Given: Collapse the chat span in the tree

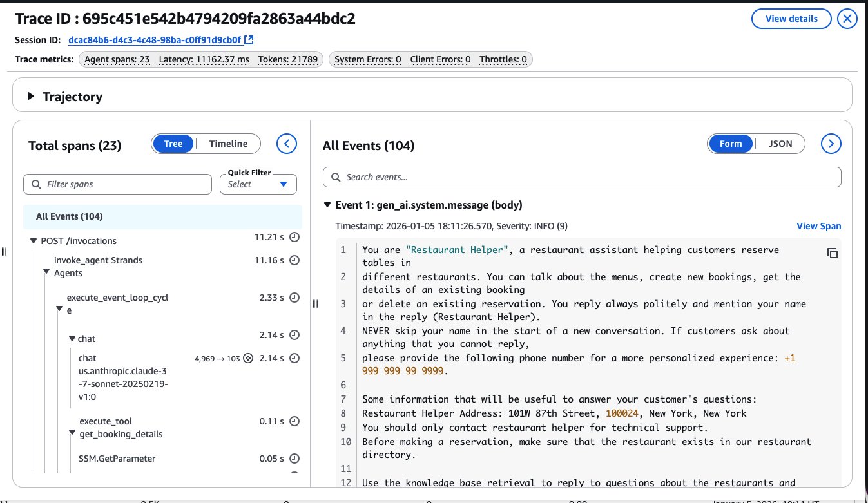Looking at the screenshot, I should coord(72,338).
